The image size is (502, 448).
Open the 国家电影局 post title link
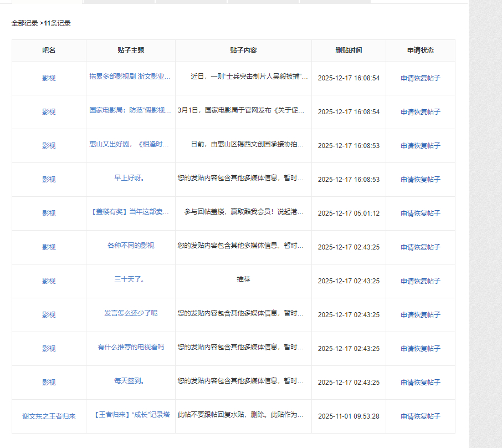[x=130, y=110]
